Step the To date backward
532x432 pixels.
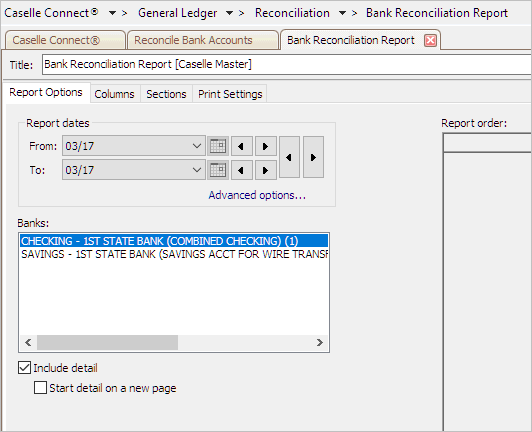pos(242,170)
